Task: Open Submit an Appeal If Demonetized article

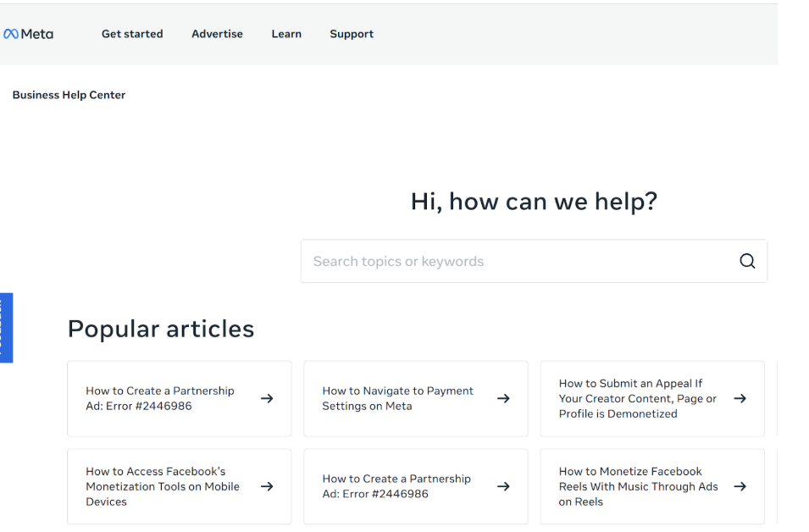Action: coord(652,398)
